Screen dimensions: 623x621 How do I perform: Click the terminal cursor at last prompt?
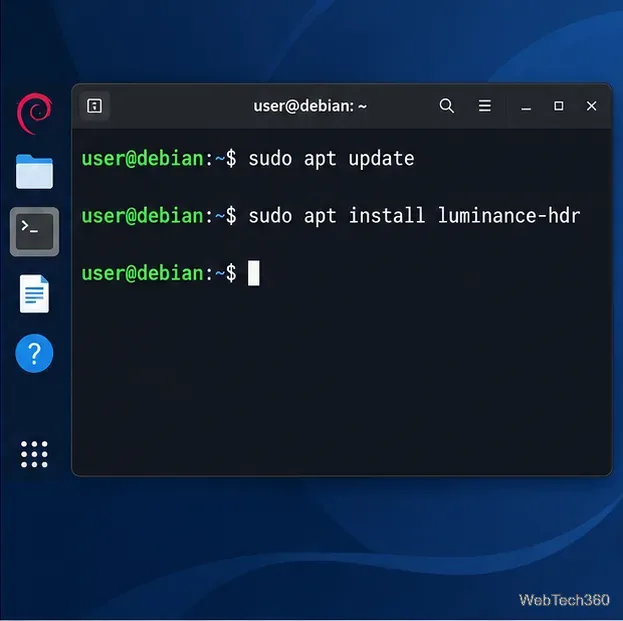coord(253,273)
